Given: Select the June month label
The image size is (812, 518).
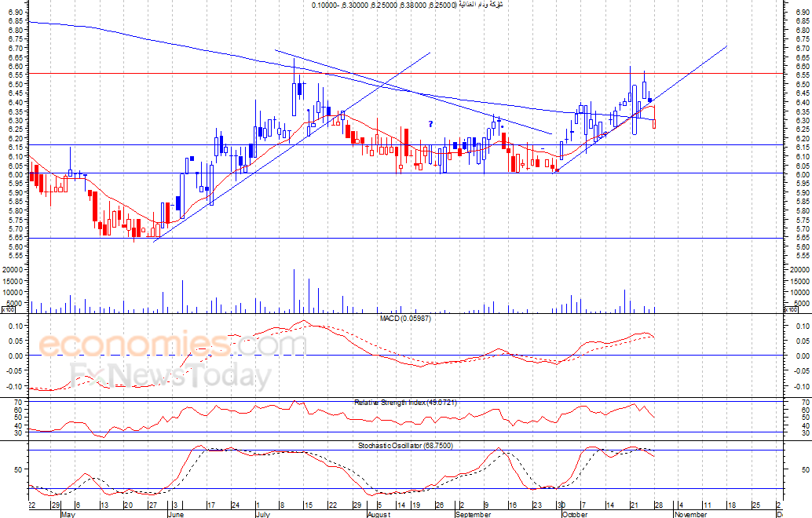Looking at the screenshot, I should click(176, 514).
